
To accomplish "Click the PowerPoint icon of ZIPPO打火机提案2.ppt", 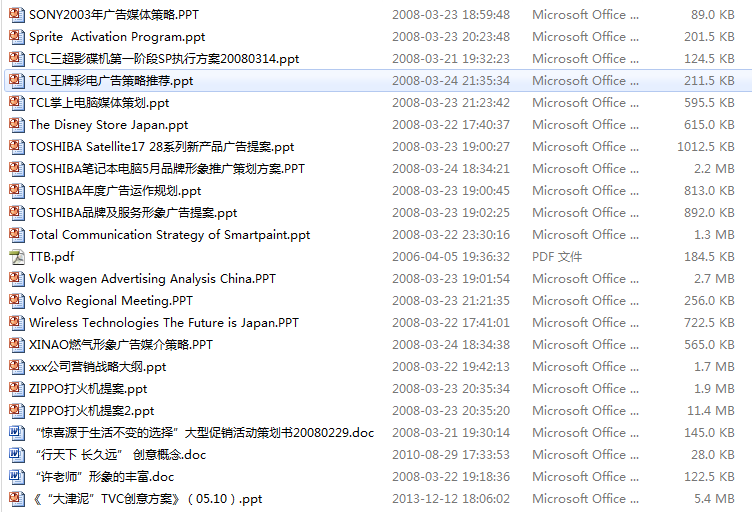I will pyautogui.click(x=17, y=410).
